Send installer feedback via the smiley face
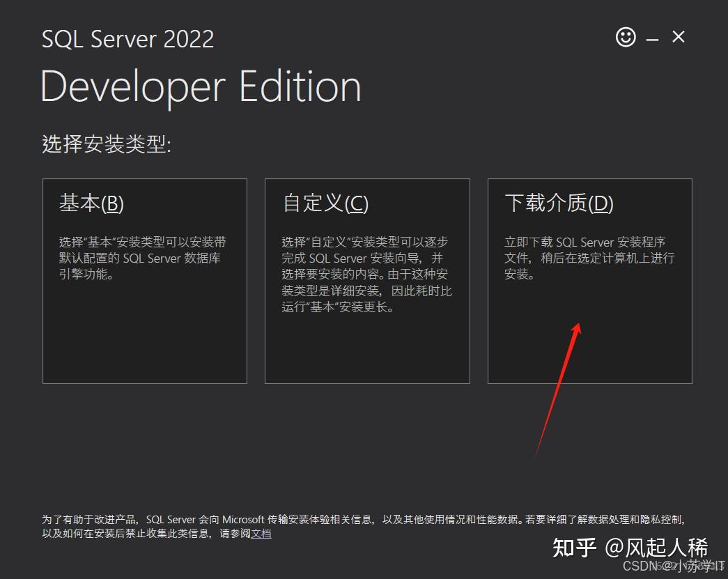This screenshot has height=579, width=728. 626,38
